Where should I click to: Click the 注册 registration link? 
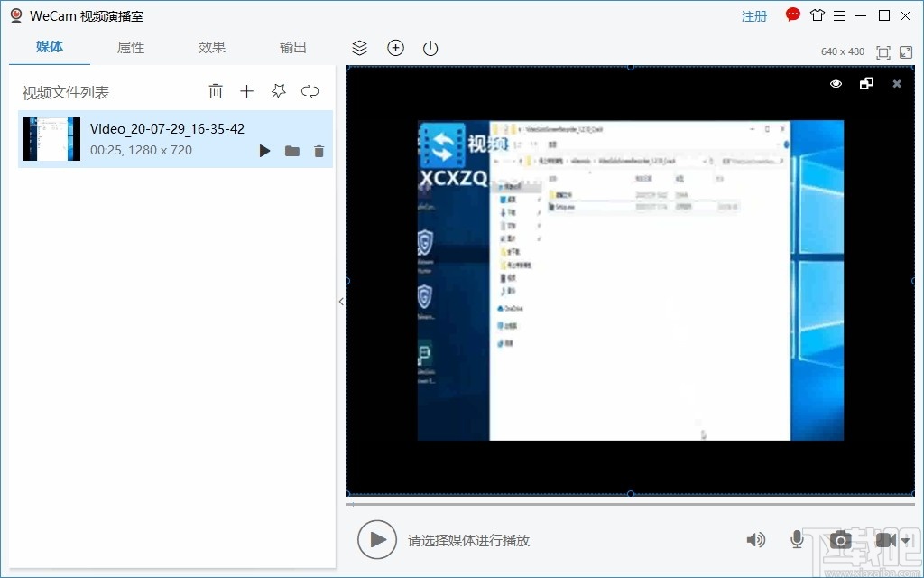pos(753,15)
